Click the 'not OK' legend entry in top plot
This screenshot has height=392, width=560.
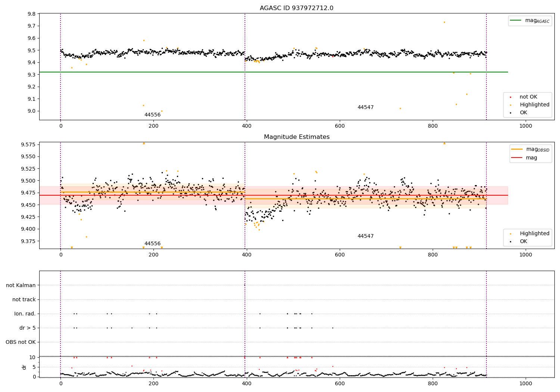coord(528,97)
